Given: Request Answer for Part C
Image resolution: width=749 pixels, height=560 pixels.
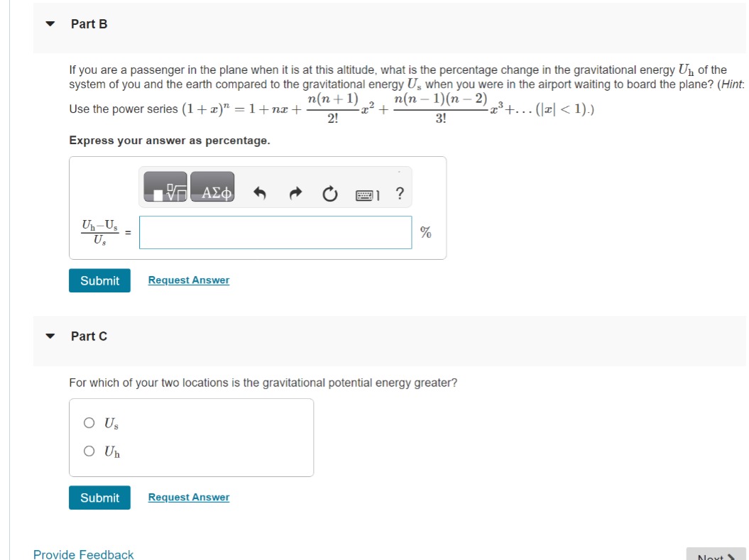Looking at the screenshot, I should click(x=188, y=497).
